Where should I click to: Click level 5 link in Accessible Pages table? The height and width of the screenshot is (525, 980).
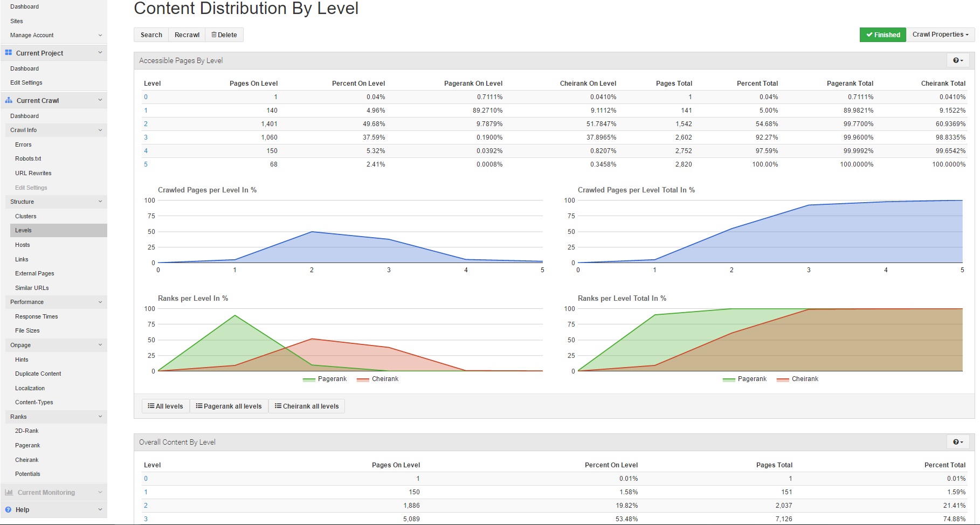pos(146,164)
